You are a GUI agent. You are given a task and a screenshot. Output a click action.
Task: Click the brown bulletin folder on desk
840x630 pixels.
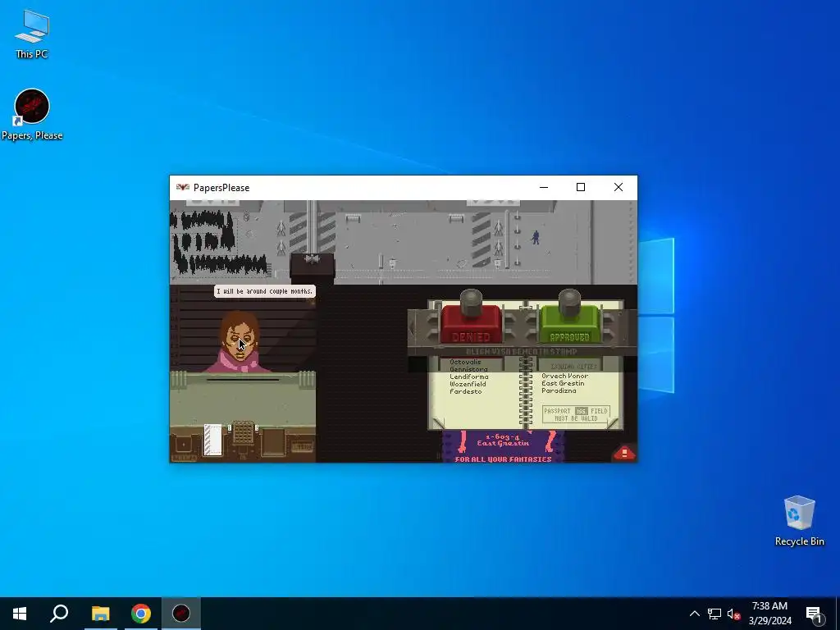273,442
